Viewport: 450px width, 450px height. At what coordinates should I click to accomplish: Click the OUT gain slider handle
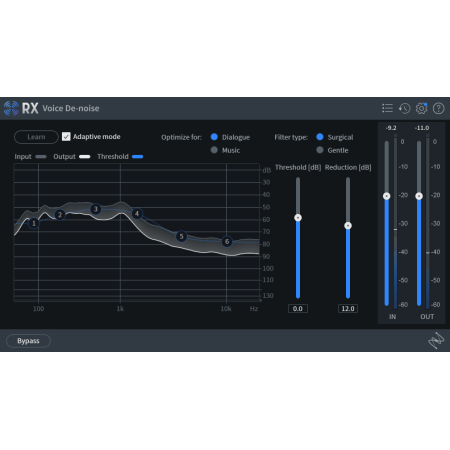tap(419, 196)
